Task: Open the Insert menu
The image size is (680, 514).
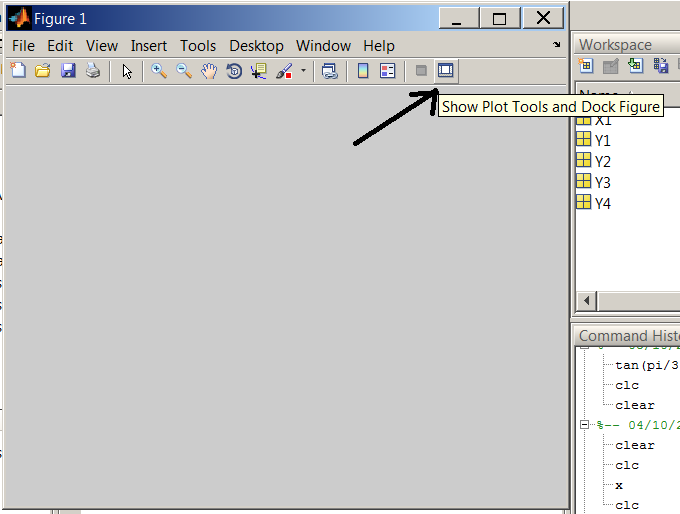Action: (149, 46)
